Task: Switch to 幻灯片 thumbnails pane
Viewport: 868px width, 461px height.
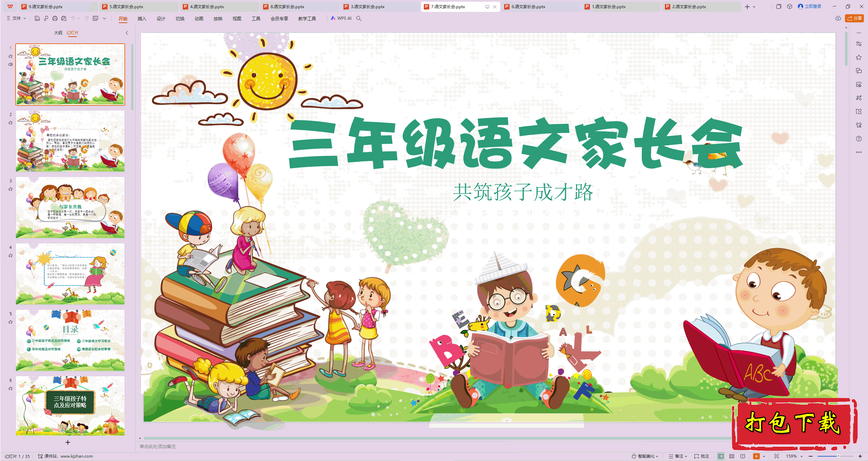Action: click(x=73, y=33)
